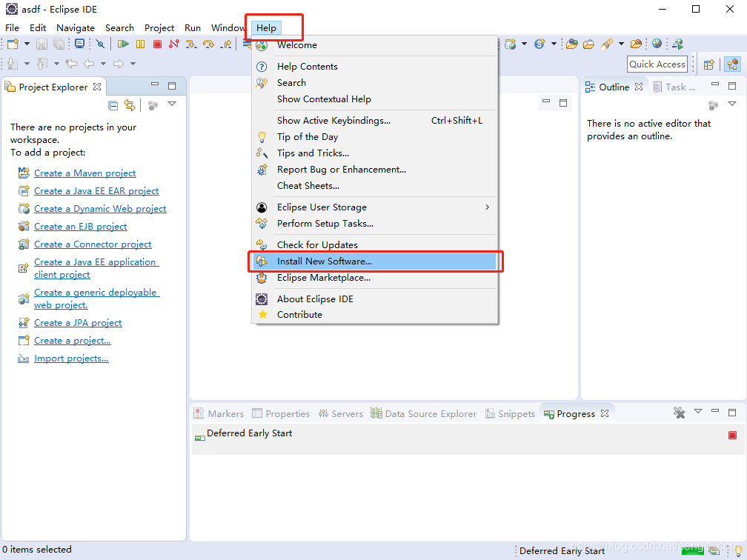Switch to the Servers tab
The image size is (747, 560).
tap(341, 414)
